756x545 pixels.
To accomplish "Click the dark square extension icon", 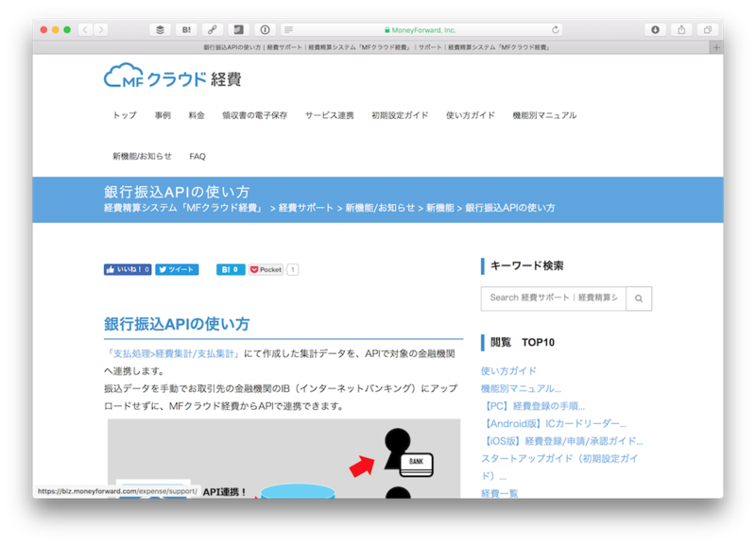I will 238,30.
